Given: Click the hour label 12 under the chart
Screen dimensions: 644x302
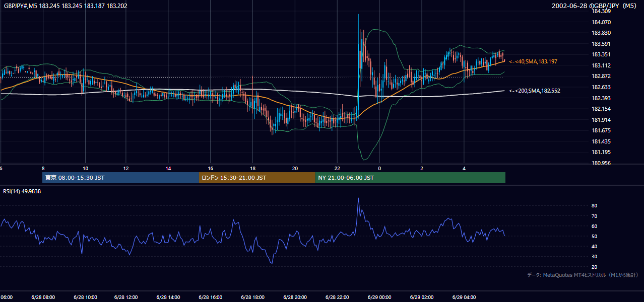Looking at the screenshot, I should (x=127, y=169).
